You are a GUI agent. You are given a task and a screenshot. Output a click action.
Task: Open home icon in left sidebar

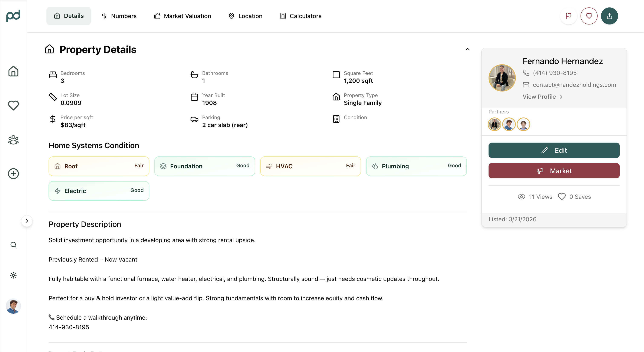pos(13,72)
